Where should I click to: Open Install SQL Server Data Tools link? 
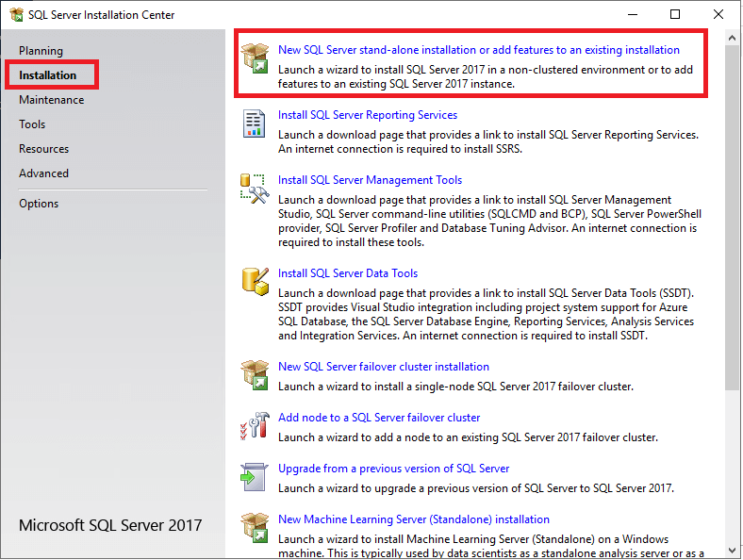pos(348,273)
